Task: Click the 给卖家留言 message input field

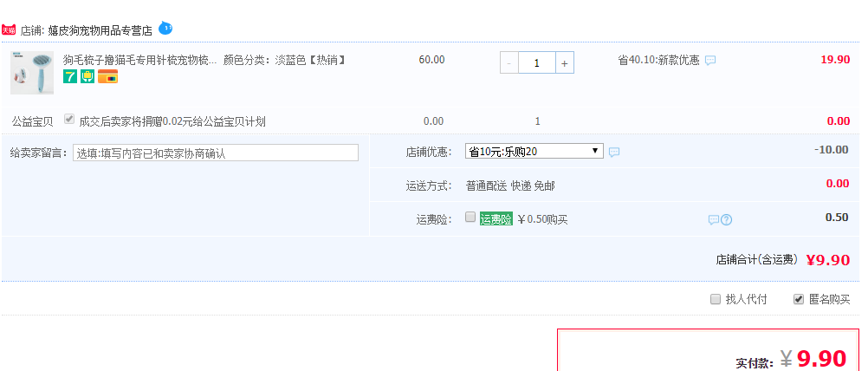Action: coord(216,153)
